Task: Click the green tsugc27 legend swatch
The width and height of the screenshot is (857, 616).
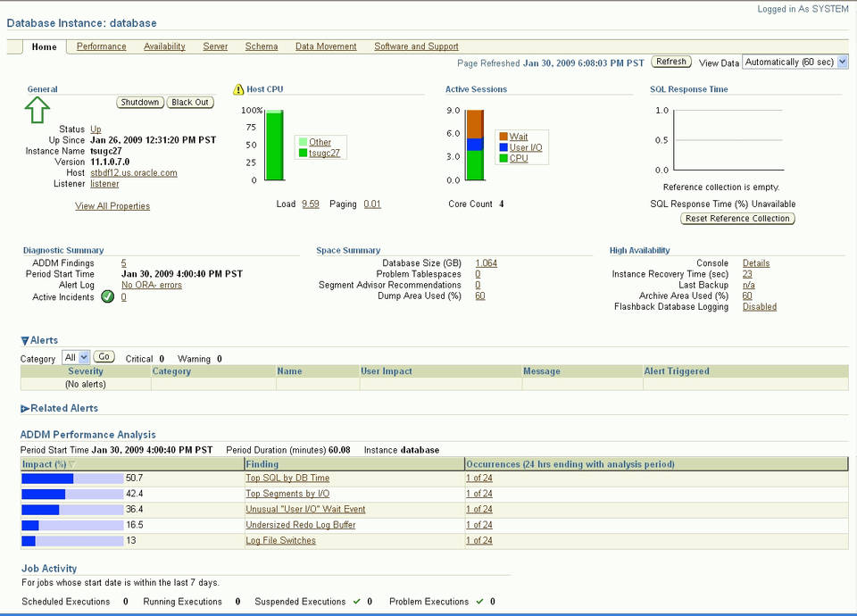Action: [x=304, y=152]
